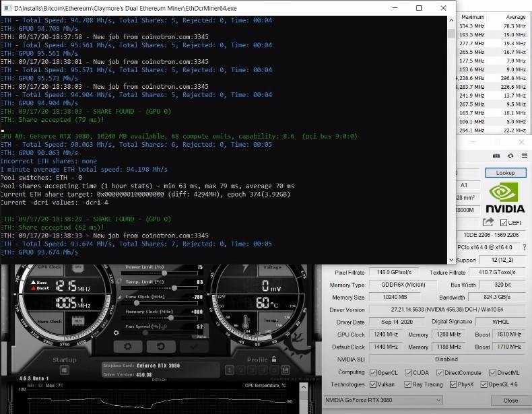This screenshot has height=414, width=532.
Task: Open Afterburner settings with the gear button
Action: (x=128, y=346)
